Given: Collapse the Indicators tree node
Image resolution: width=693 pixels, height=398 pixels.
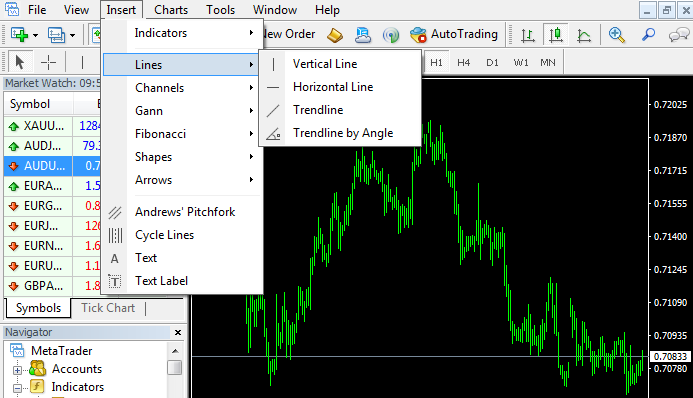Looking at the screenshot, I should click(x=17, y=388).
